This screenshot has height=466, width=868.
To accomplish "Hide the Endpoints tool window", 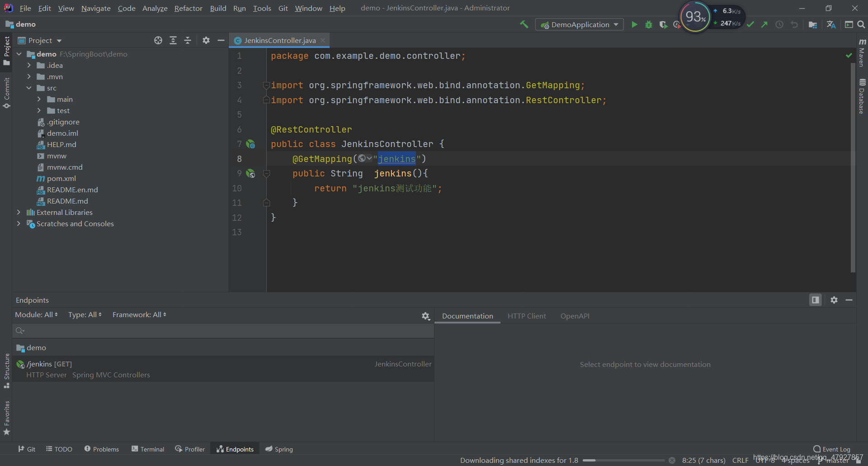I will tap(849, 300).
